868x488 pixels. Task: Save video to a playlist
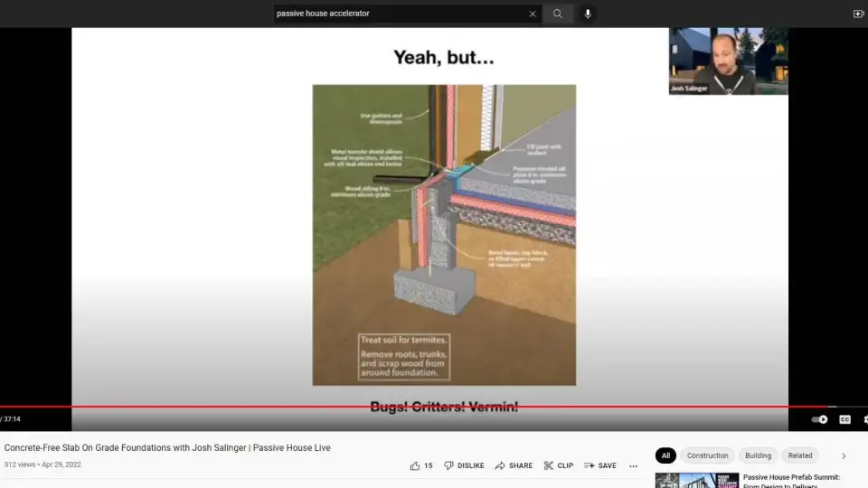pyautogui.click(x=599, y=465)
